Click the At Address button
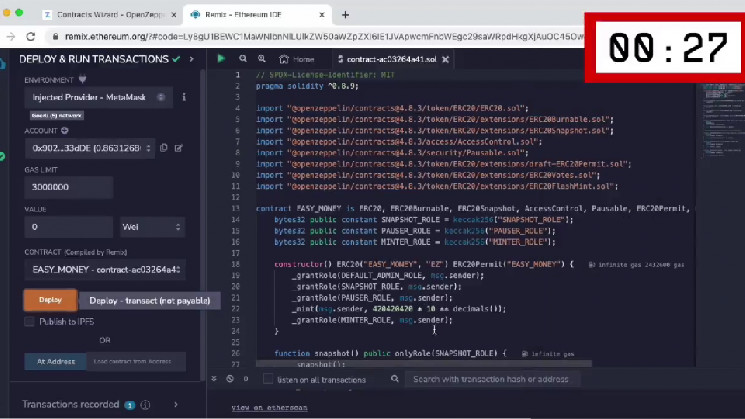The height and width of the screenshot is (419, 745). pos(56,361)
